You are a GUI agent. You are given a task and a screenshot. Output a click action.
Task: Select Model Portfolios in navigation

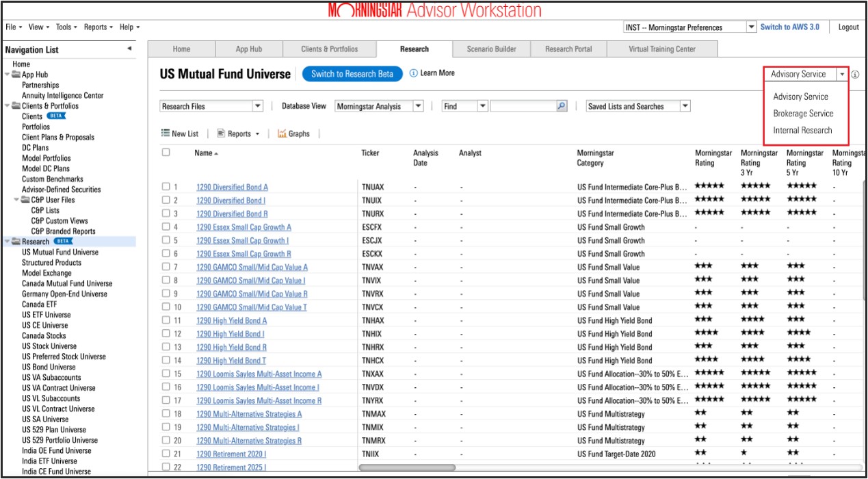point(46,158)
